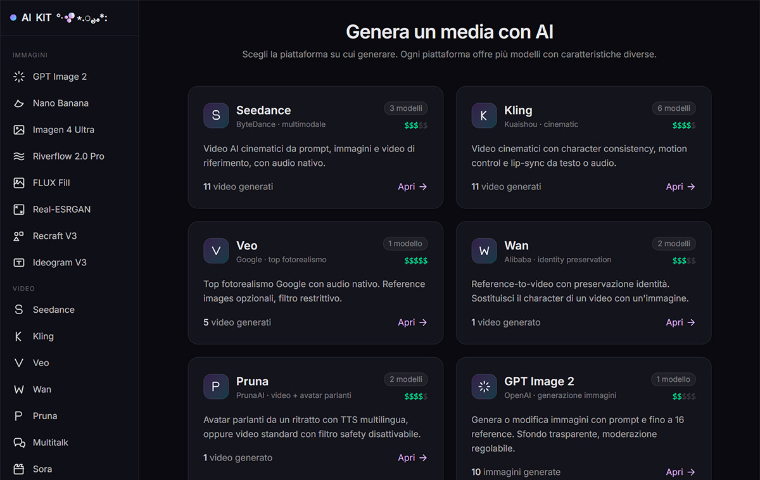Click the Nano Banana icon in sidebar
The width and height of the screenshot is (760, 480).
(19, 103)
